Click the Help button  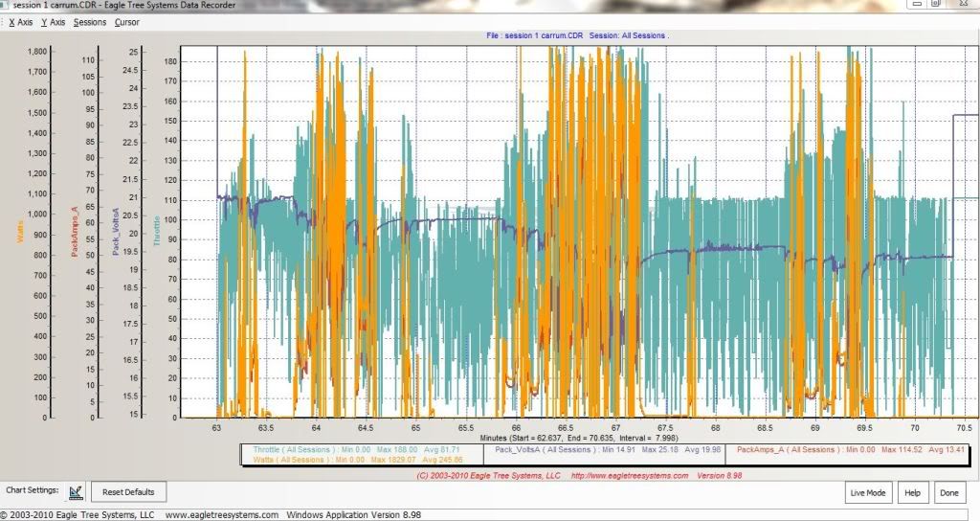pyautogui.click(x=912, y=492)
